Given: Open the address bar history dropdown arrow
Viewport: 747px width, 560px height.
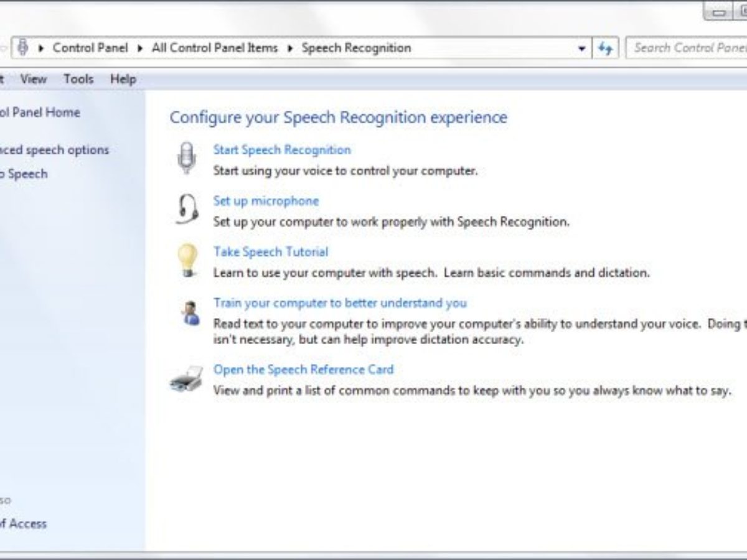Looking at the screenshot, I should (x=581, y=49).
